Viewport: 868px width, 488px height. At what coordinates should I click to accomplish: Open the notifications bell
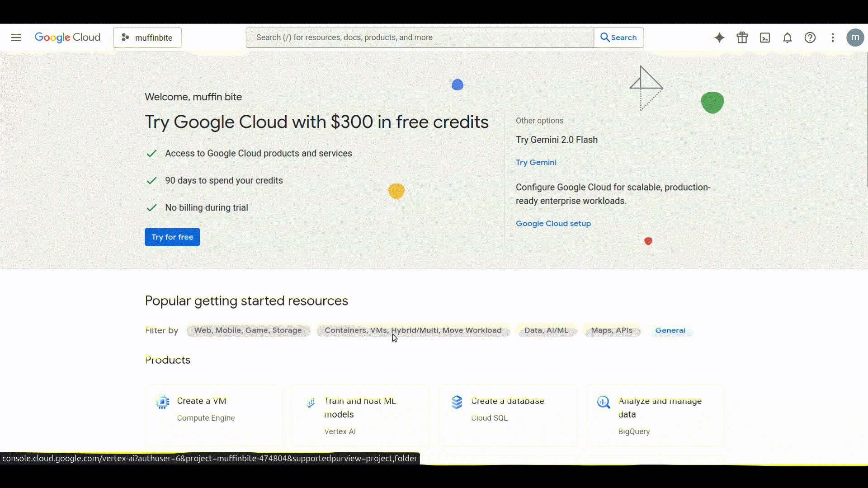point(787,38)
